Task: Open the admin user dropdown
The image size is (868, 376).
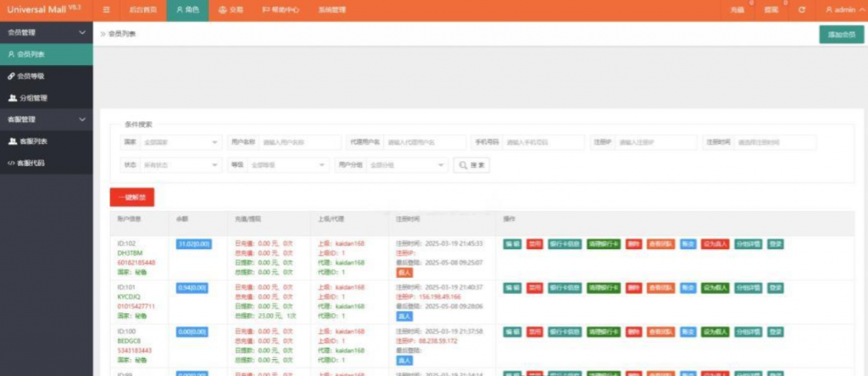Action: pyautogui.click(x=845, y=10)
